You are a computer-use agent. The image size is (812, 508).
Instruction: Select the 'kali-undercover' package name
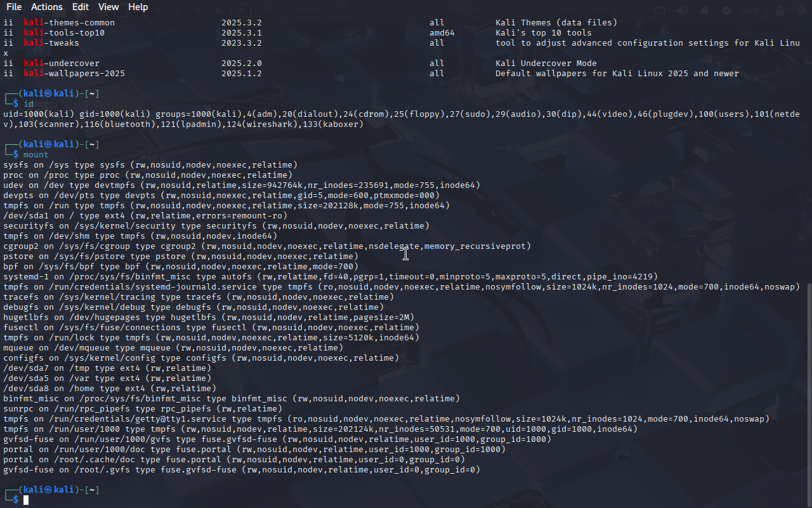[62, 63]
